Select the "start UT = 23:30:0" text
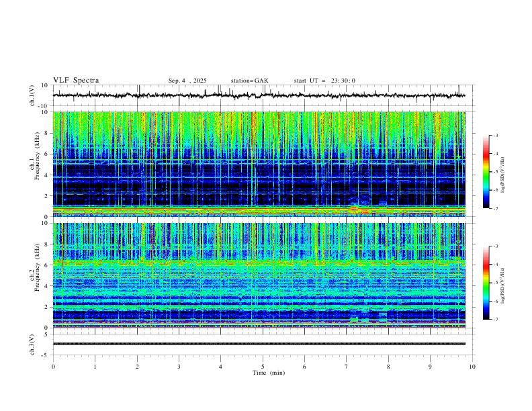This screenshot has height=411, width=532. (x=324, y=81)
